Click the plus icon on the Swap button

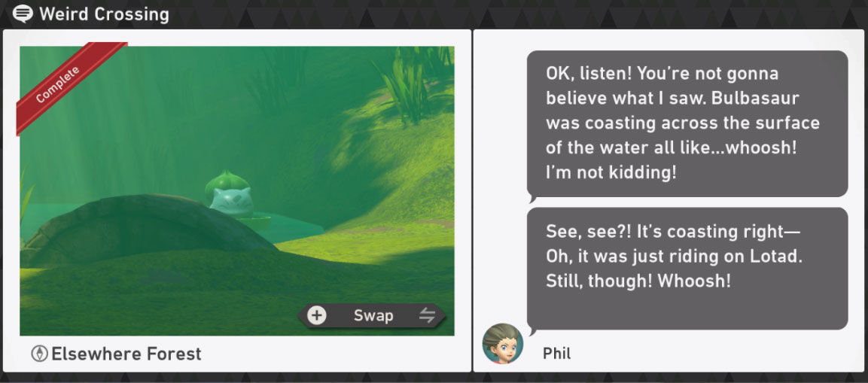point(317,315)
